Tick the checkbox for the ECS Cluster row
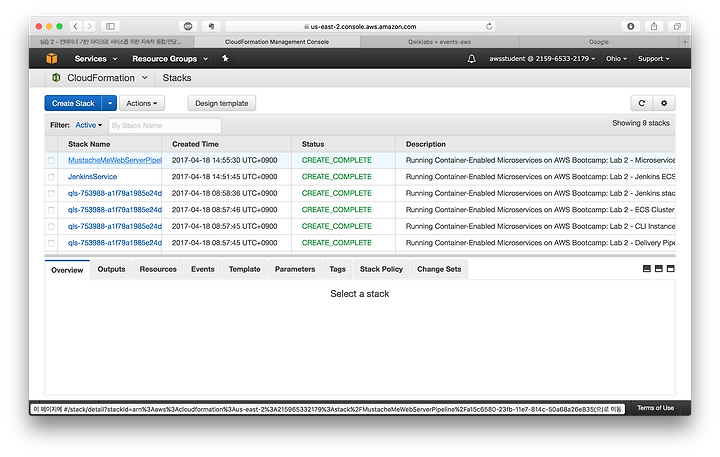 click(51, 210)
